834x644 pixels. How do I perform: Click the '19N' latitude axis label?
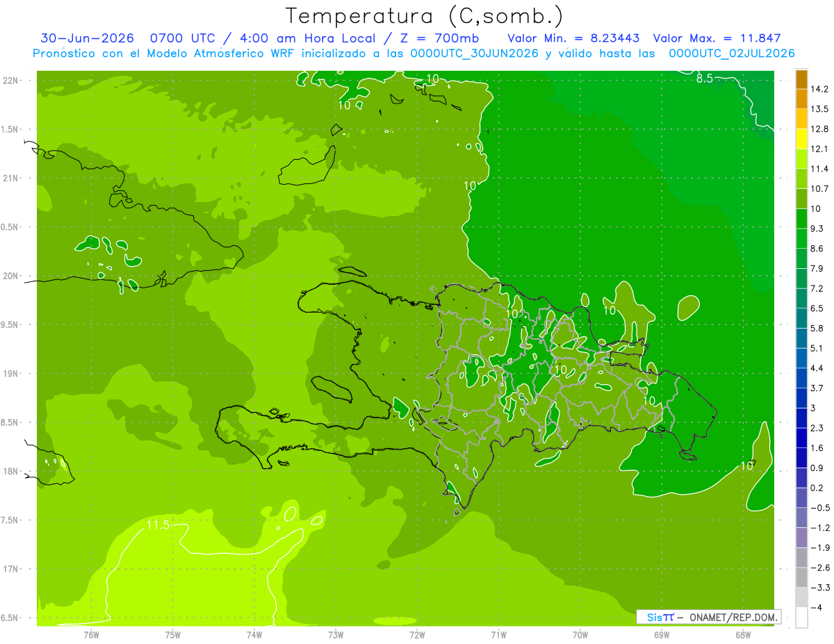[11, 374]
